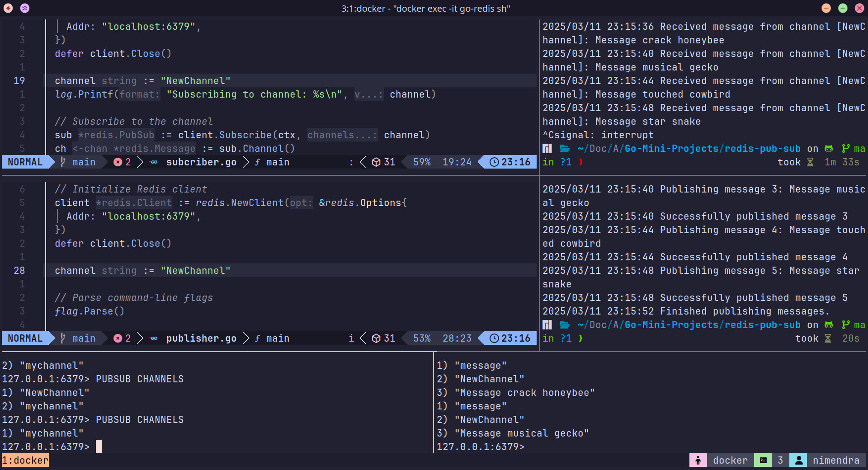
Task: Click the line number 28 in the publisher.go gutter
Action: click(x=19, y=270)
